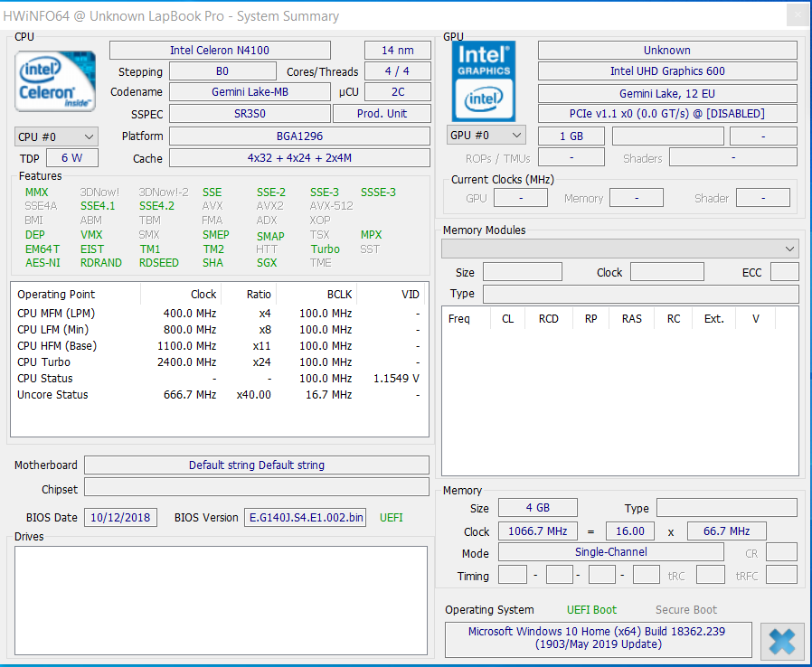This screenshot has width=812, height=667.
Task: Open the CPU #0 selector dropdown
Action: tap(56, 136)
